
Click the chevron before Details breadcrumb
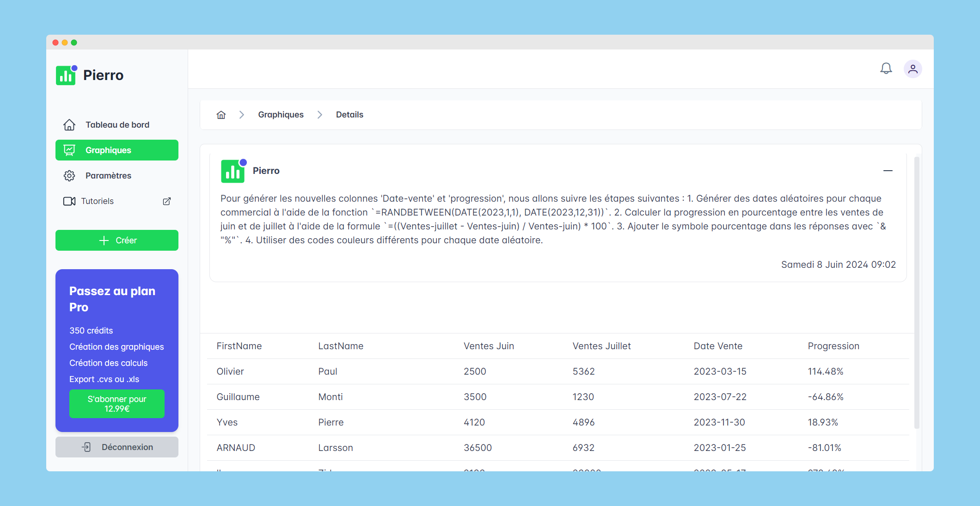pyautogui.click(x=319, y=115)
